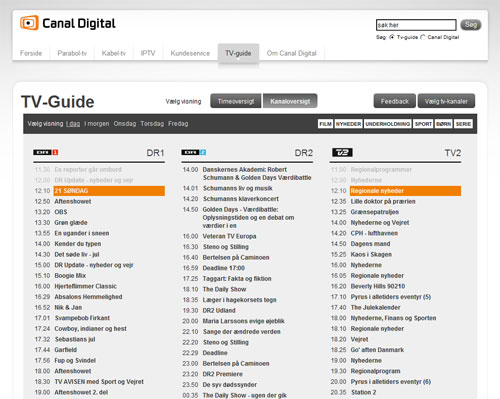Open Kaos i Skagen on TV2
The image size is (500, 399).
pos(371,254)
